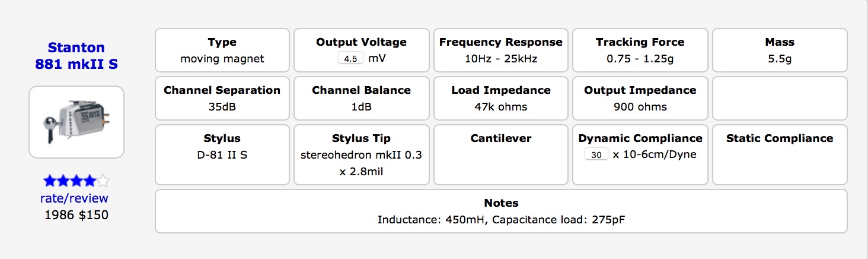
Task: Rate three stars using the third star
Action: [x=76, y=181]
